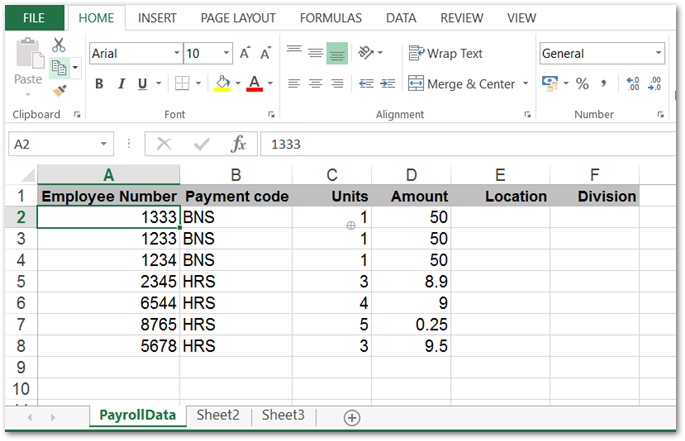Click the yellow Fill Color bucket
Screen dimensions: 685x441
pos(223,84)
